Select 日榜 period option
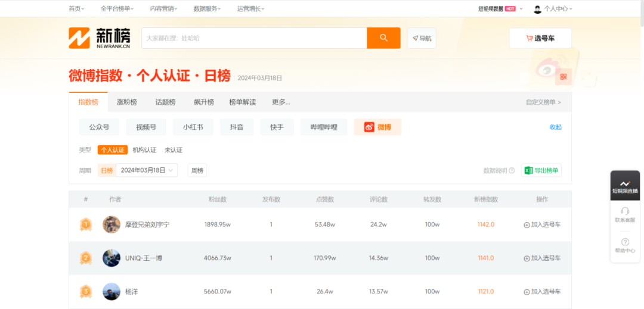 click(107, 170)
